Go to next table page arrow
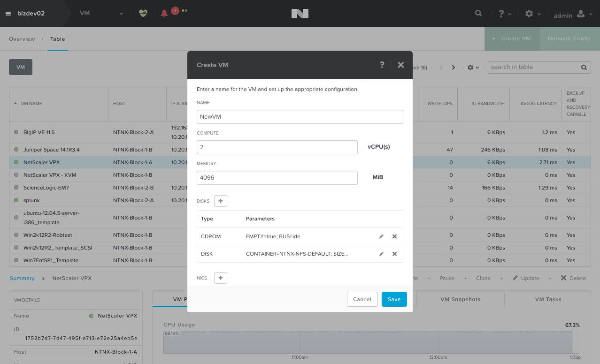 (x=453, y=68)
